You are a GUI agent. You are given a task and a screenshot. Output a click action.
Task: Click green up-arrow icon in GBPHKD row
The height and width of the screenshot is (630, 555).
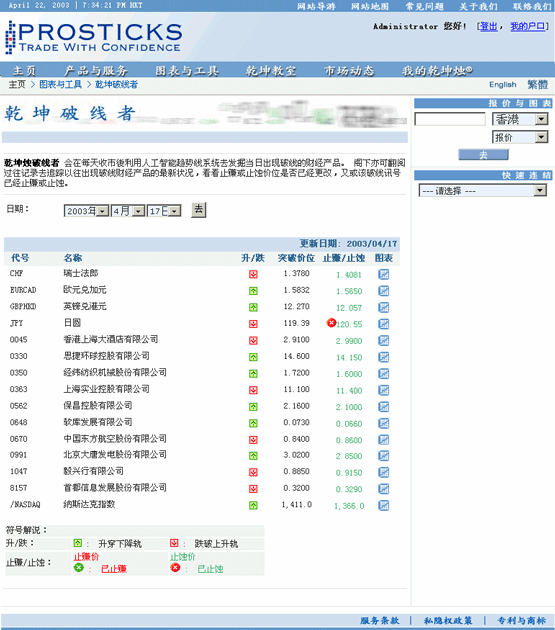(253, 307)
